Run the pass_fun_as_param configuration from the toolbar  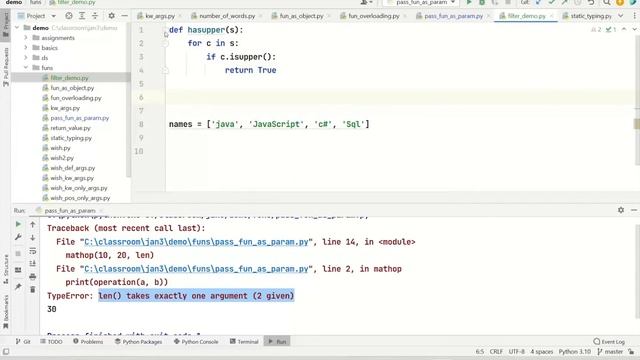pyautogui.click(x=469, y=2)
